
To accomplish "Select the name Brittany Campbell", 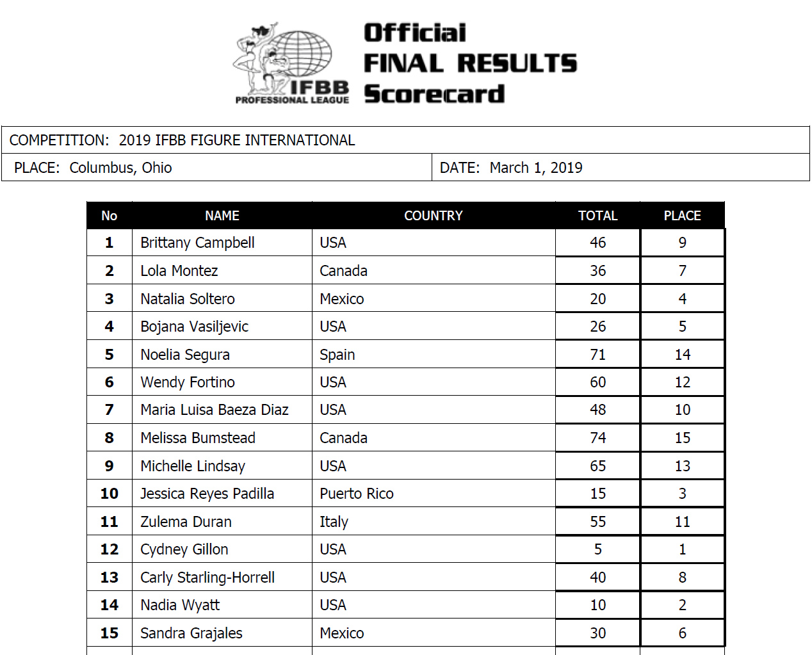I will pos(197,243).
